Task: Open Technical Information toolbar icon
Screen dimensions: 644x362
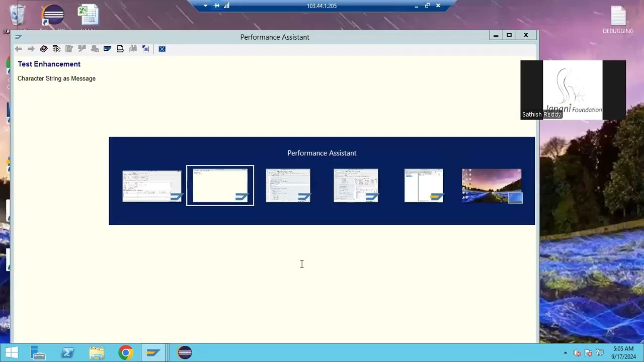Action: click(x=56, y=49)
